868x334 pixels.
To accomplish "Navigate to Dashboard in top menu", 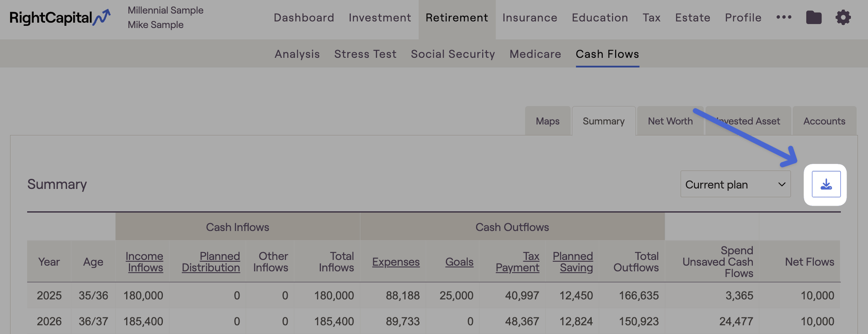I will 304,18.
